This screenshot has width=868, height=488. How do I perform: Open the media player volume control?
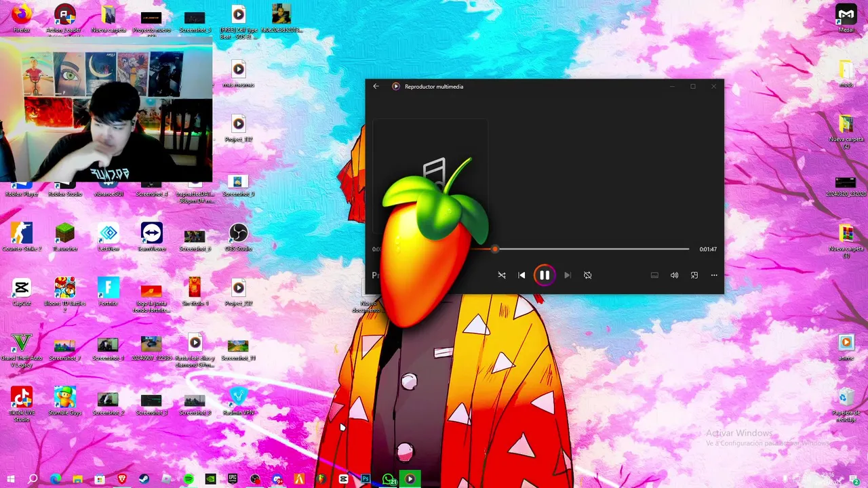pyautogui.click(x=674, y=275)
